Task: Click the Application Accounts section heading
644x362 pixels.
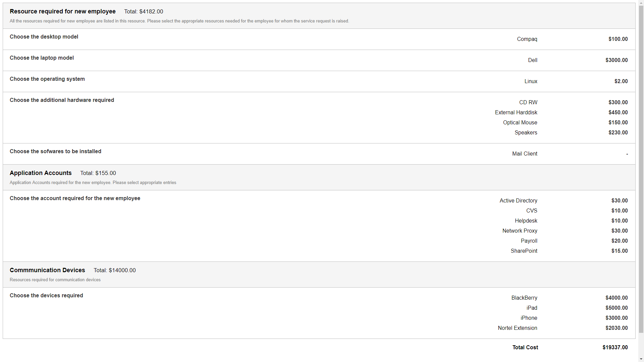Action: (x=41, y=173)
